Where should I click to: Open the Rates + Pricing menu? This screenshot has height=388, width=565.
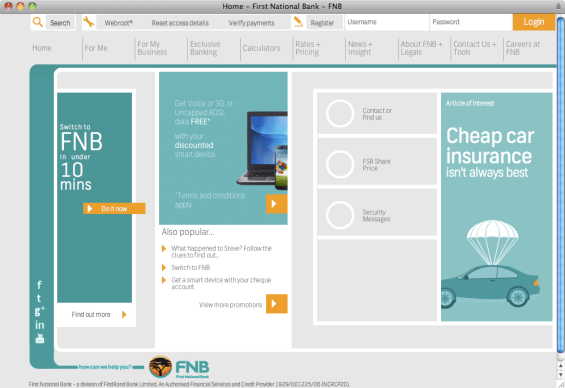(x=308, y=48)
